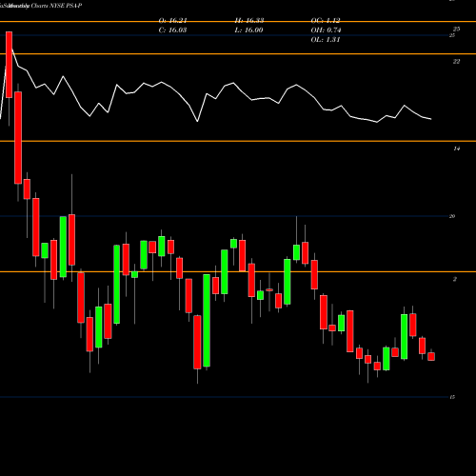Click the high price value H: 16.33

pos(249,21)
